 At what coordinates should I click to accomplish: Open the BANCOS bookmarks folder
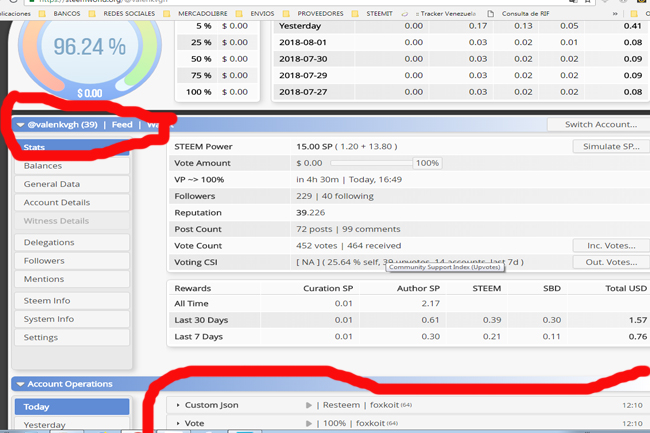60,14
